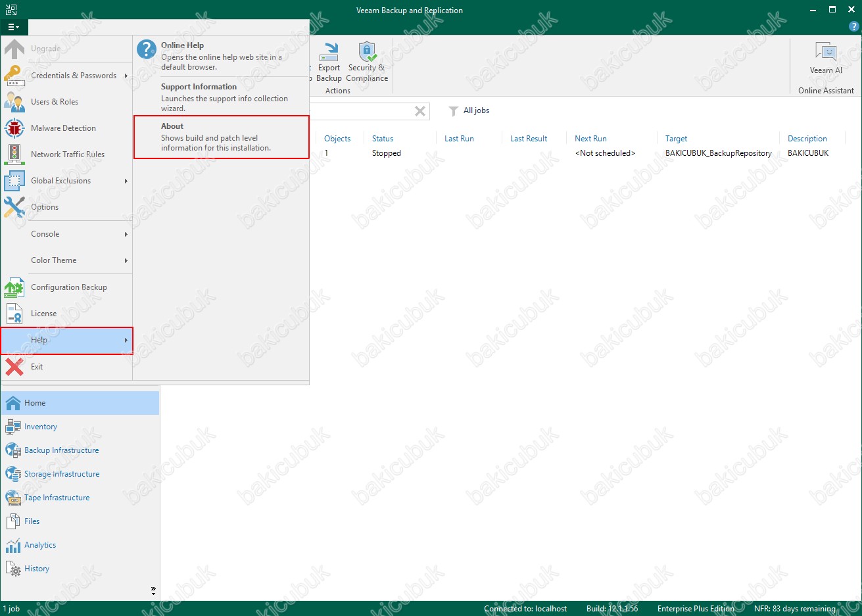Click the Online Help question mark icon
Image resolution: width=862 pixels, height=616 pixels.
click(147, 49)
